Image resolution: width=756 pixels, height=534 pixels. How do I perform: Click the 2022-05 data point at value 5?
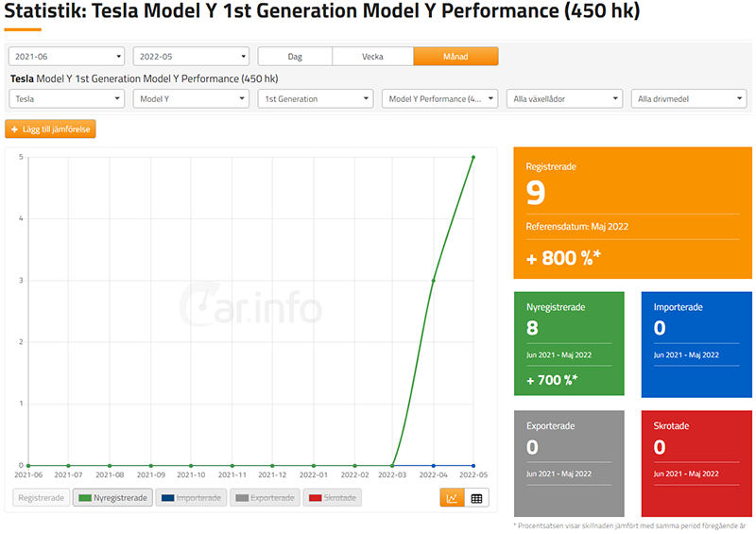pyautogui.click(x=473, y=157)
